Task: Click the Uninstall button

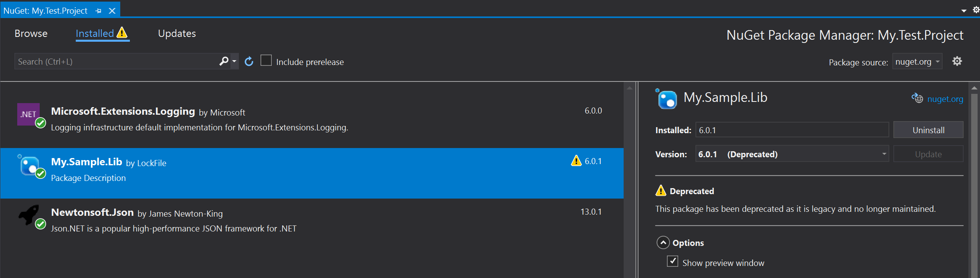Action: [x=928, y=130]
